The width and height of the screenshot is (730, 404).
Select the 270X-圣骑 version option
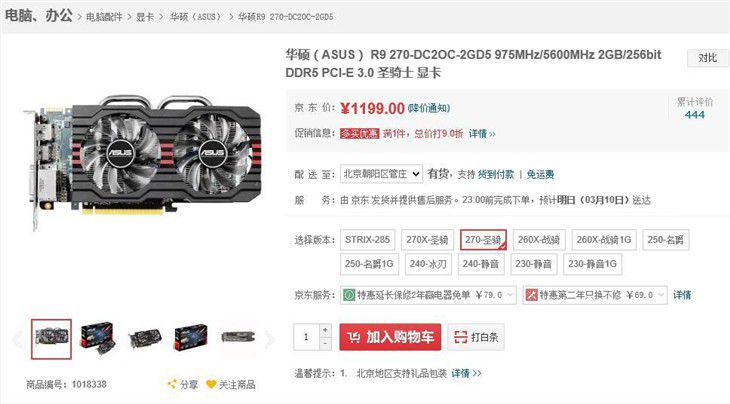(x=427, y=240)
